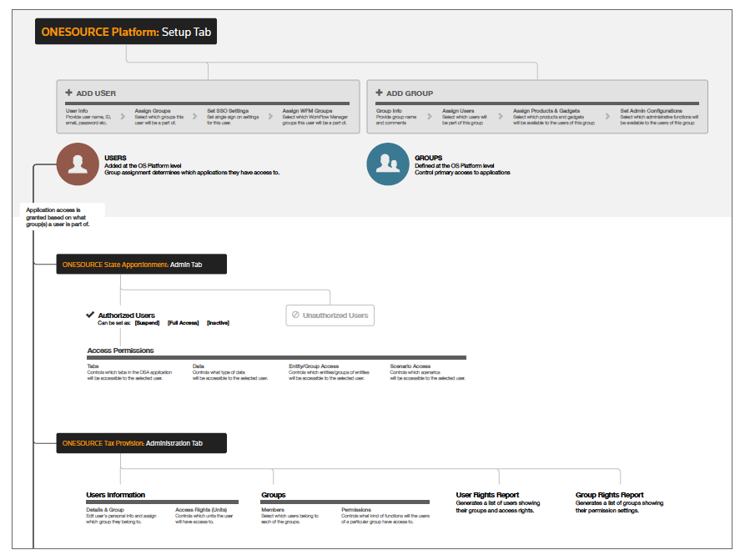Select the Assign WFM Groups step
Image resolution: width=740 pixels, height=560 pixels.
(x=315, y=117)
